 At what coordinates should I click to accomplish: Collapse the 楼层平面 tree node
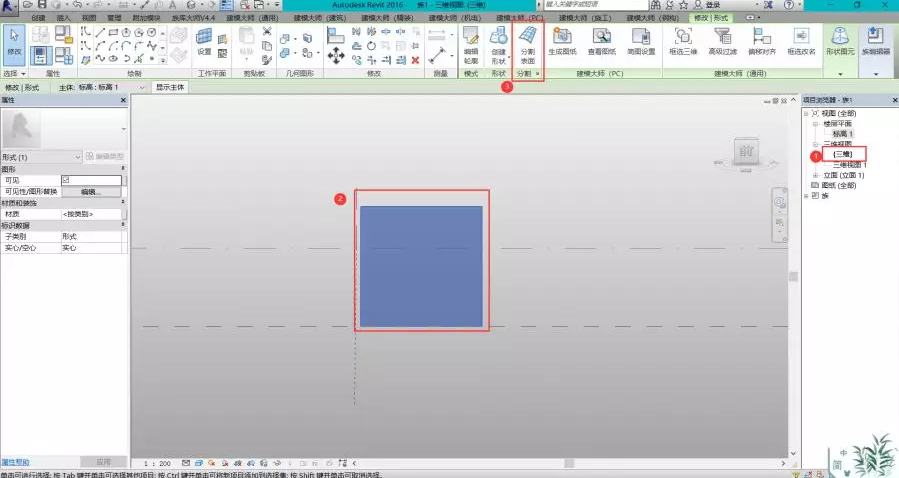(815, 124)
